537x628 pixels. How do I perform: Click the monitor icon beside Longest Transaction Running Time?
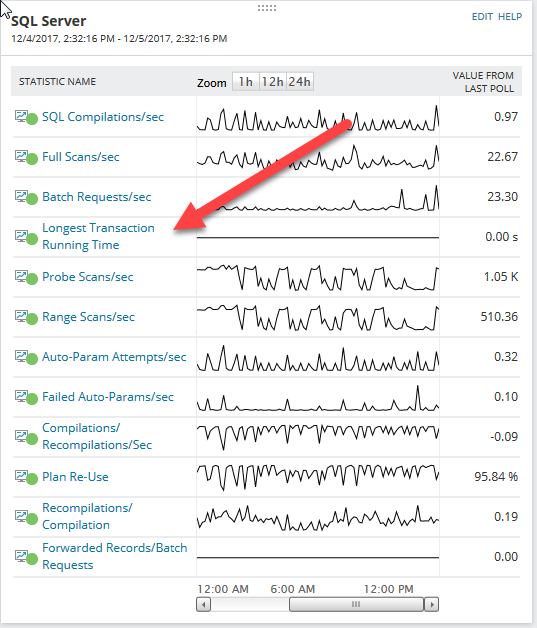(x=22, y=236)
